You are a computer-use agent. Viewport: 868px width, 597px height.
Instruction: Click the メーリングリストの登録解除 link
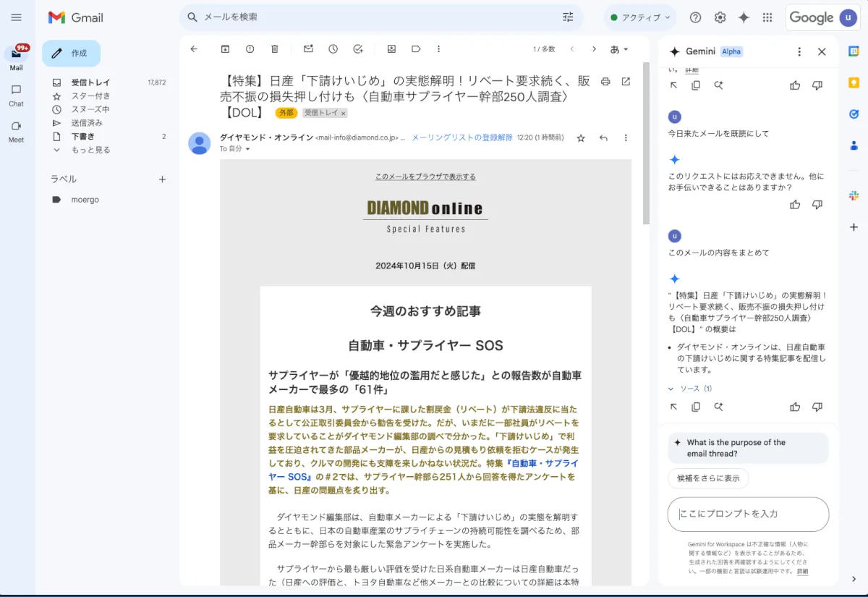[x=461, y=137]
